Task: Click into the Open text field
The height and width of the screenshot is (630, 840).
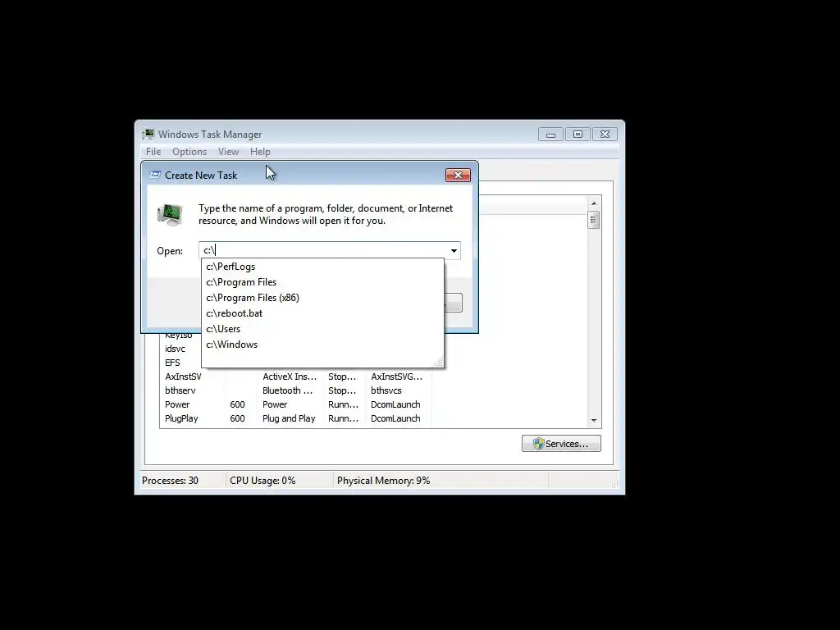Action: click(x=323, y=251)
